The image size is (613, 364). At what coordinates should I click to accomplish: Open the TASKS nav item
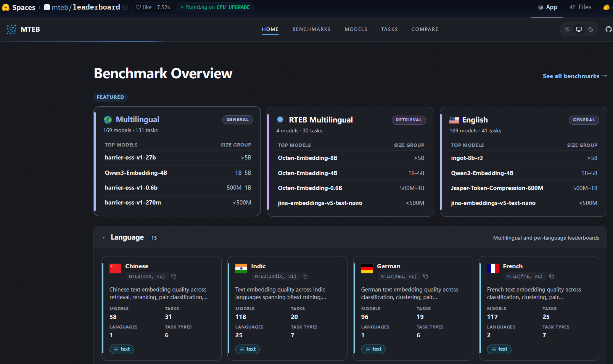(x=389, y=29)
